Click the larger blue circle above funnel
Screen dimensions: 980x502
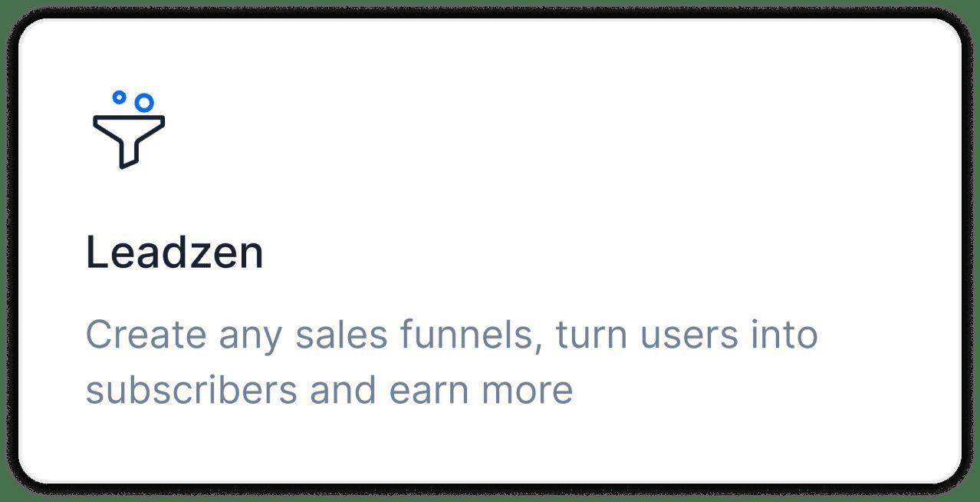point(143,102)
